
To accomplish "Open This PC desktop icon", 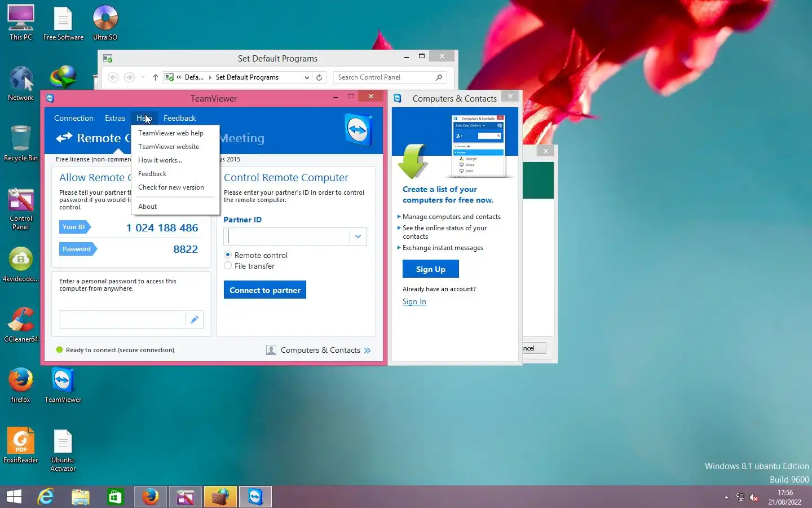I will (x=21, y=23).
